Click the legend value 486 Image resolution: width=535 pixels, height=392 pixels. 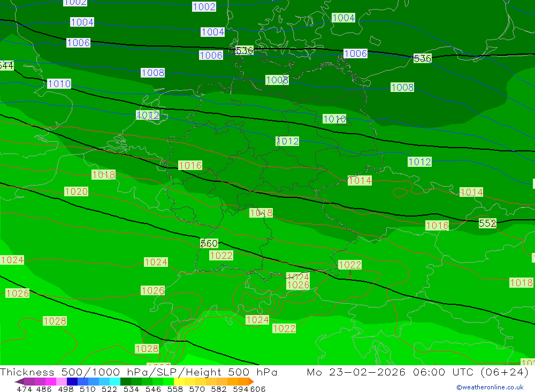pyautogui.click(x=43, y=389)
